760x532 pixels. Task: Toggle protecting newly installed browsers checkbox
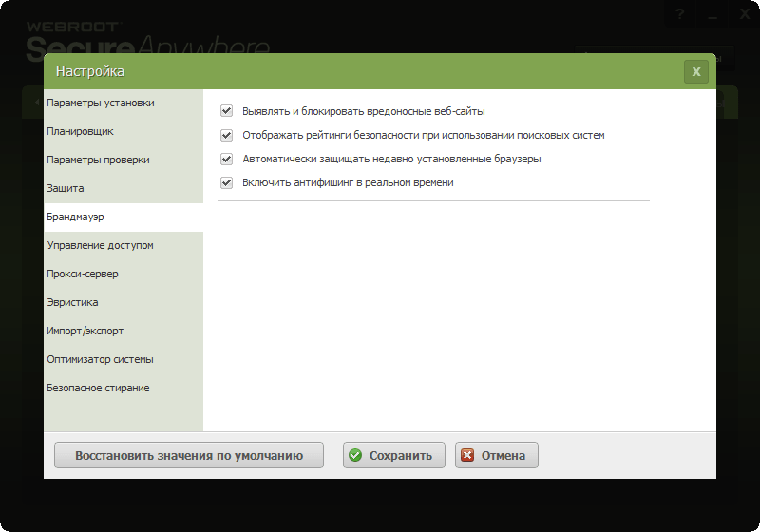click(x=226, y=159)
